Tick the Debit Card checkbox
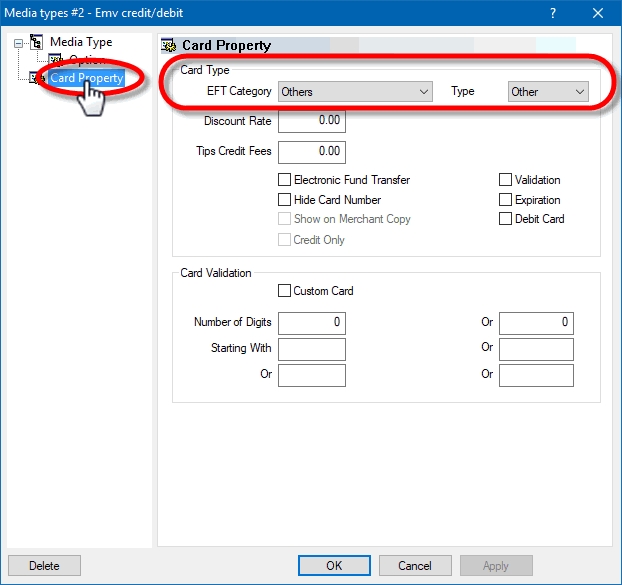This screenshot has width=622, height=585. tap(506, 219)
